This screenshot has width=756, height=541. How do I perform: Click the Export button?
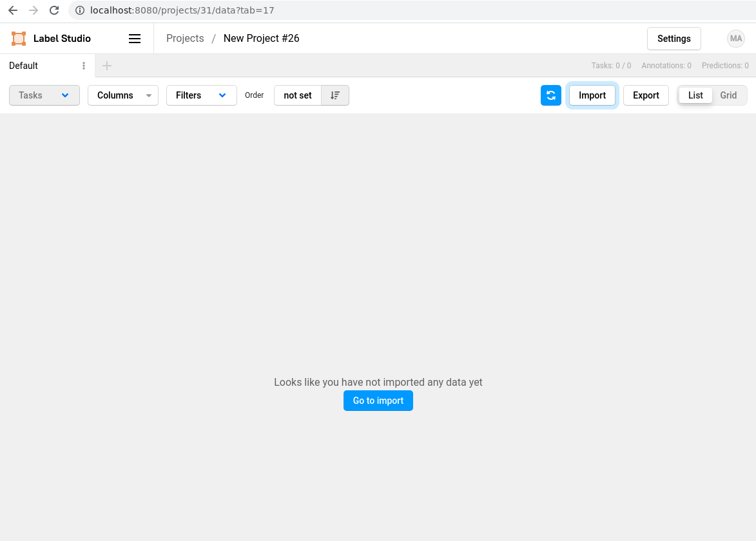pos(646,95)
